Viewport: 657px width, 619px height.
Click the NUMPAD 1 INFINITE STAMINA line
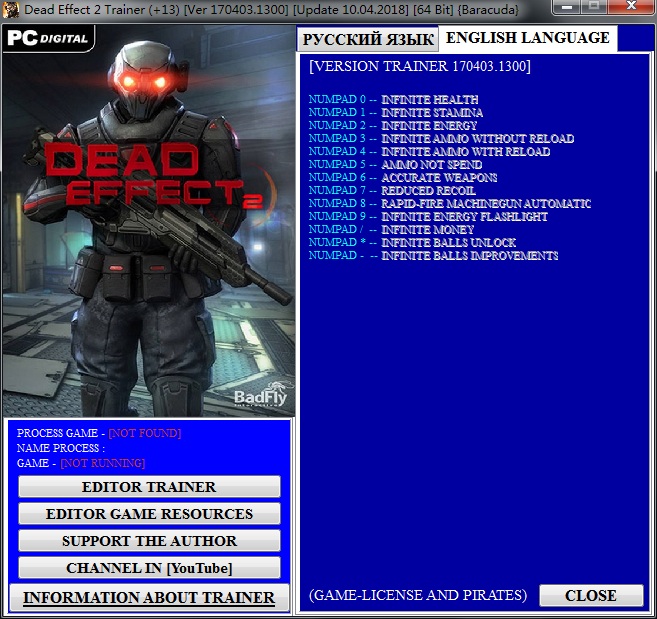(396, 112)
